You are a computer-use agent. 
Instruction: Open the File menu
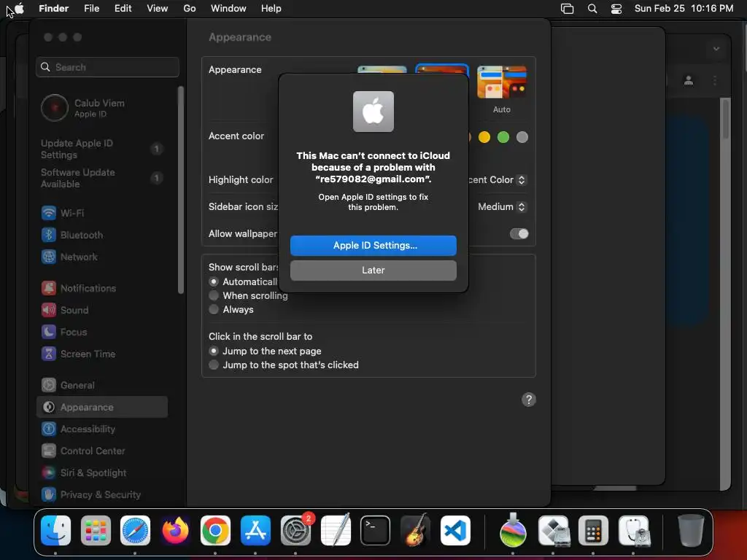pyautogui.click(x=91, y=8)
